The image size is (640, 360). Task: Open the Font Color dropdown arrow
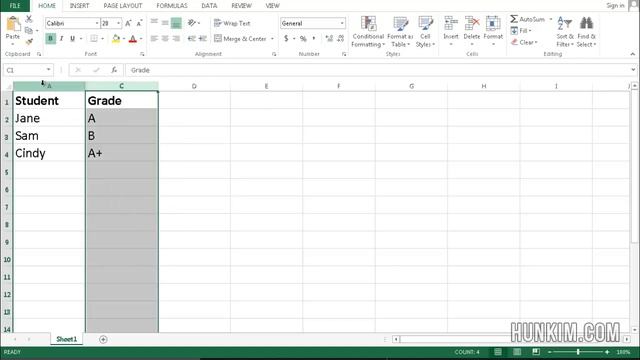pos(141,39)
